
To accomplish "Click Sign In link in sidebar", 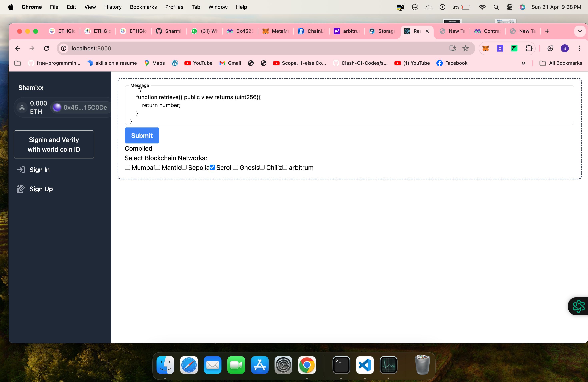I will coord(39,169).
